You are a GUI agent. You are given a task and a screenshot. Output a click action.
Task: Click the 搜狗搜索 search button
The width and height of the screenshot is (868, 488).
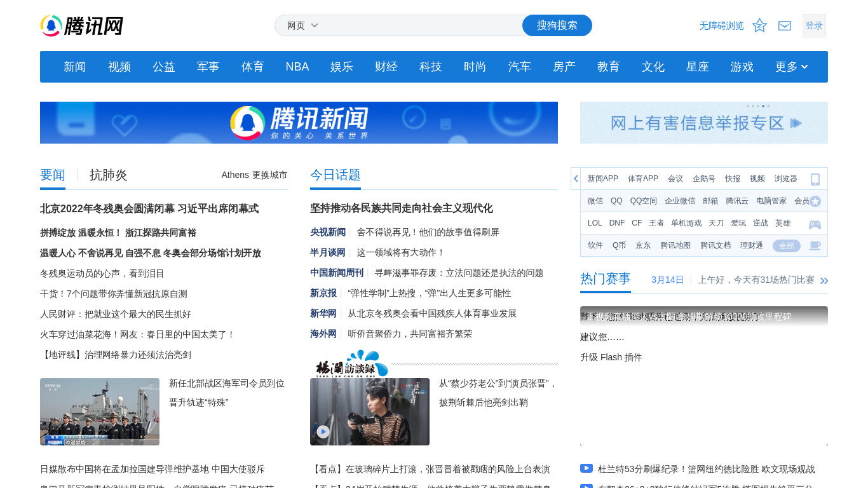(557, 25)
